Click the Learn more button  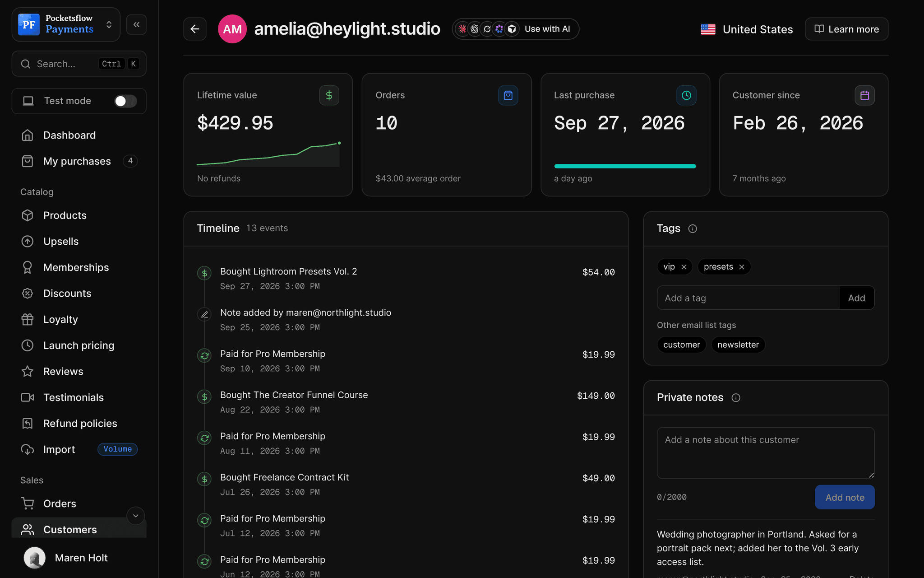pyautogui.click(x=846, y=29)
